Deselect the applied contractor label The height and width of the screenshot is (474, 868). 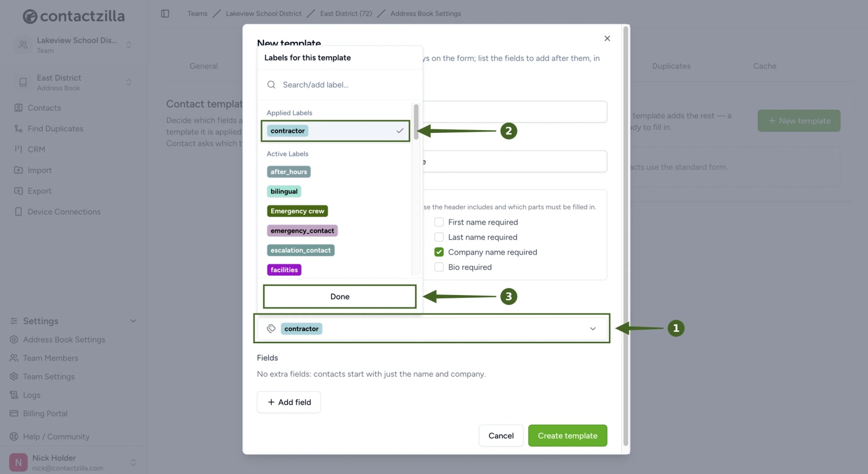point(335,131)
